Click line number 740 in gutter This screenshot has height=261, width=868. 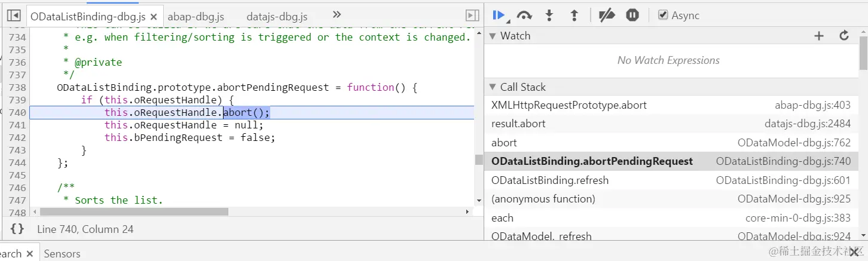coord(17,112)
